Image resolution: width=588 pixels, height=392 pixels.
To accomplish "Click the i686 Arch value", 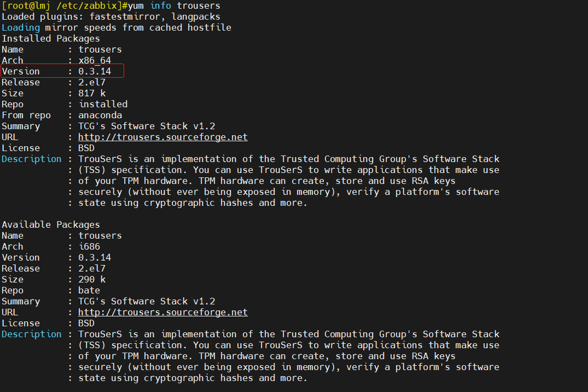I will click(x=89, y=247).
